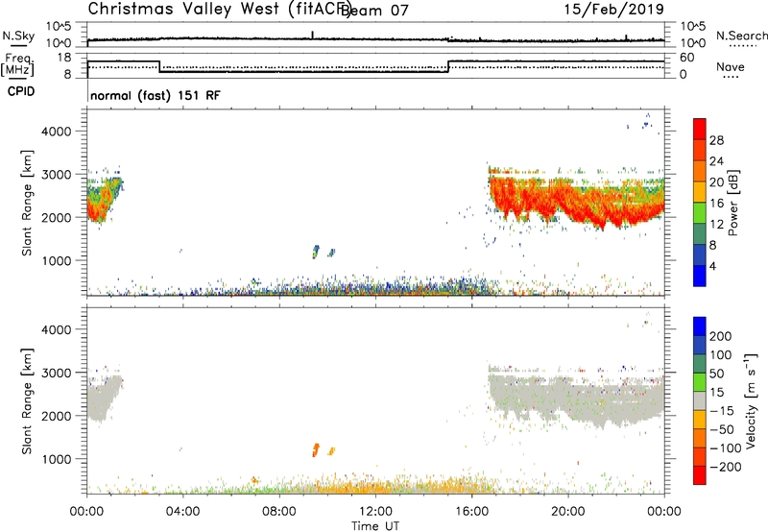Click the "100" label on Velocity colorbar

tap(721, 354)
